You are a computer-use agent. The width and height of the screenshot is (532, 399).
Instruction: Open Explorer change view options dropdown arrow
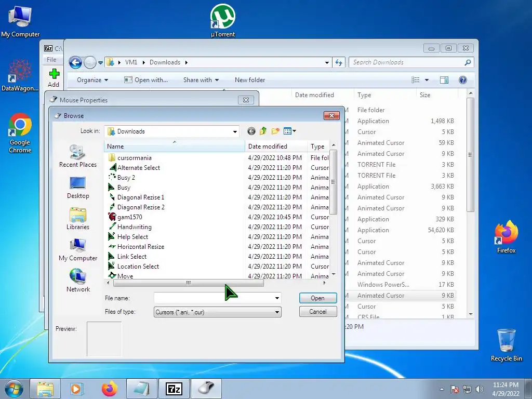427,80
